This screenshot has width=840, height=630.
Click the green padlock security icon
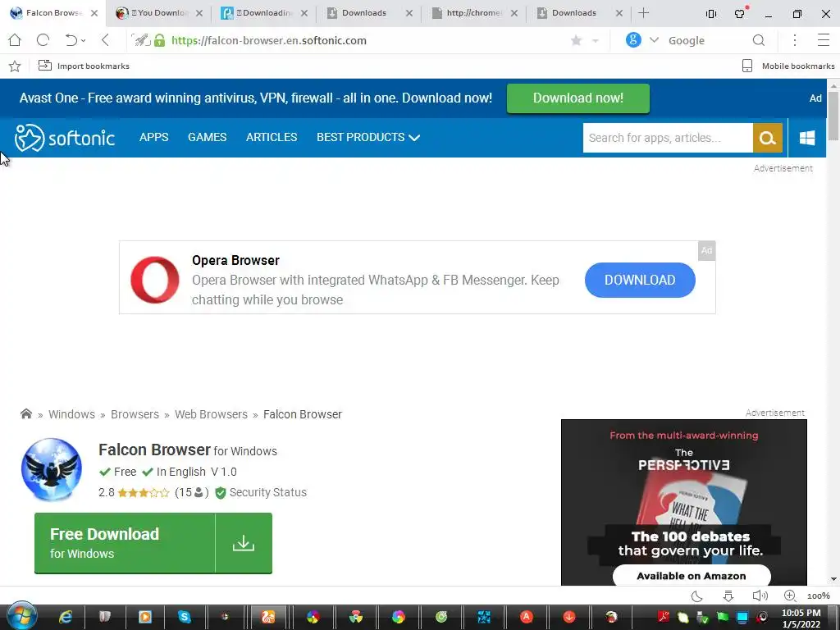(160, 40)
